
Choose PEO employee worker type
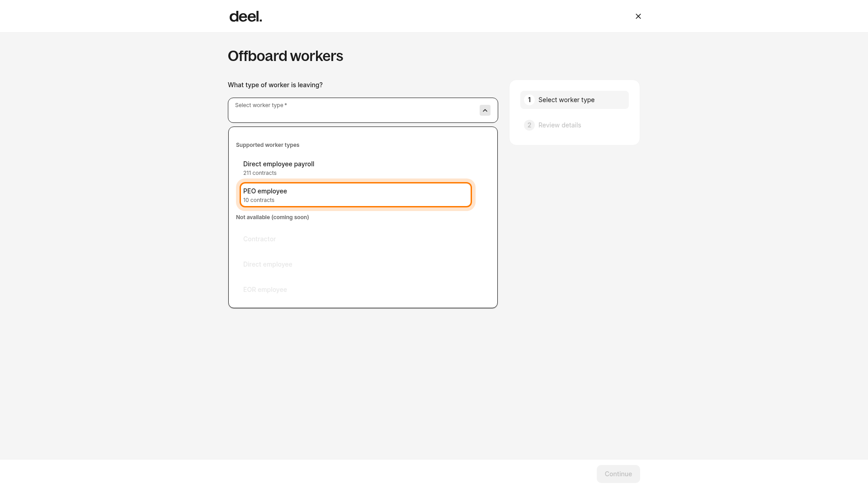click(x=355, y=195)
